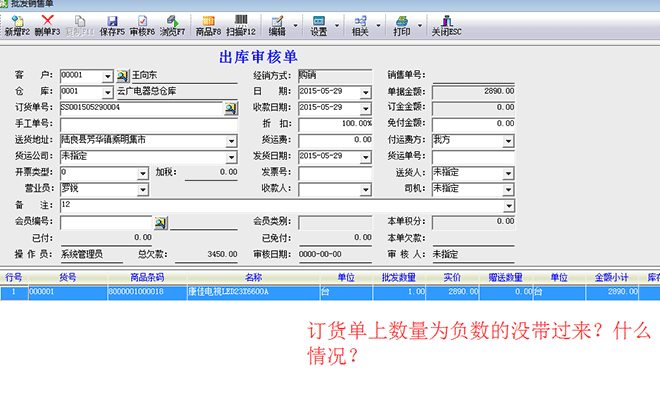Click the 关闭ESC close icon

(447, 21)
